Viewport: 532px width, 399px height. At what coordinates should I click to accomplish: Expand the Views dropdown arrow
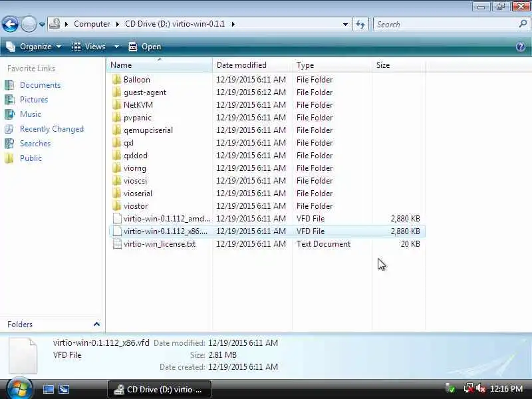116,47
